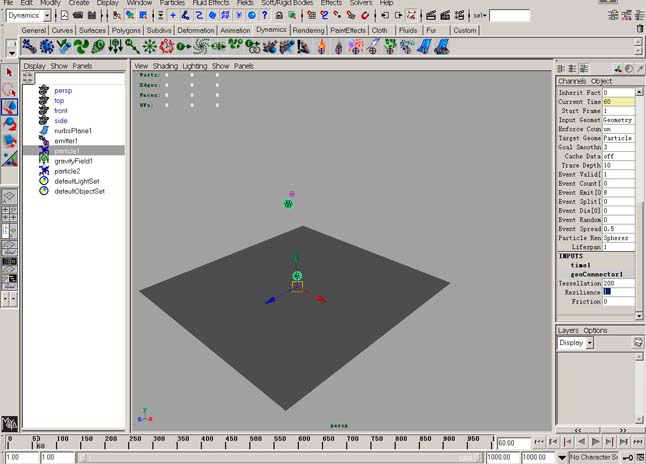Viewport: 646px width, 464px height.
Task: Select gravityField1 in the outliner
Action: click(x=73, y=161)
